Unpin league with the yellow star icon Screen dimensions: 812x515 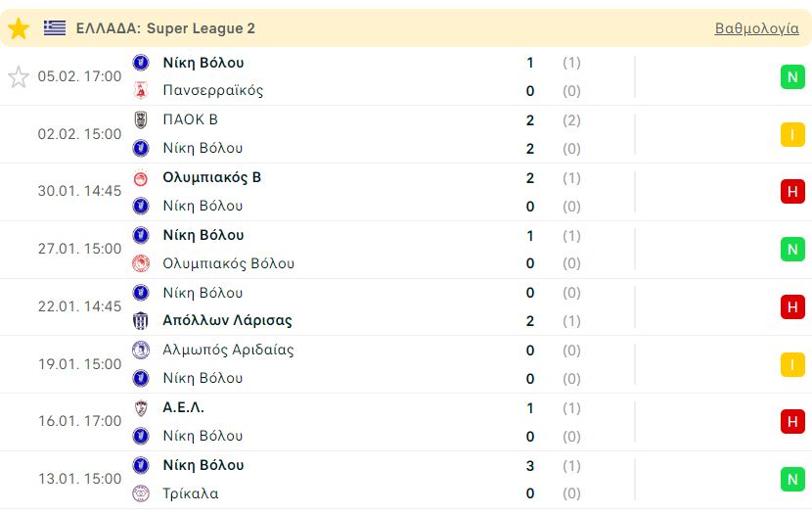coord(19,28)
